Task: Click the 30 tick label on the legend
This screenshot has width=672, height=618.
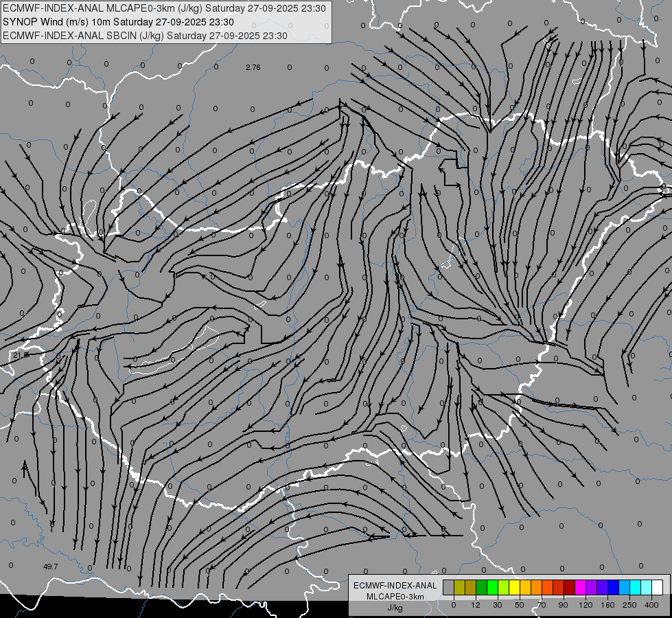Action: [498, 605]
